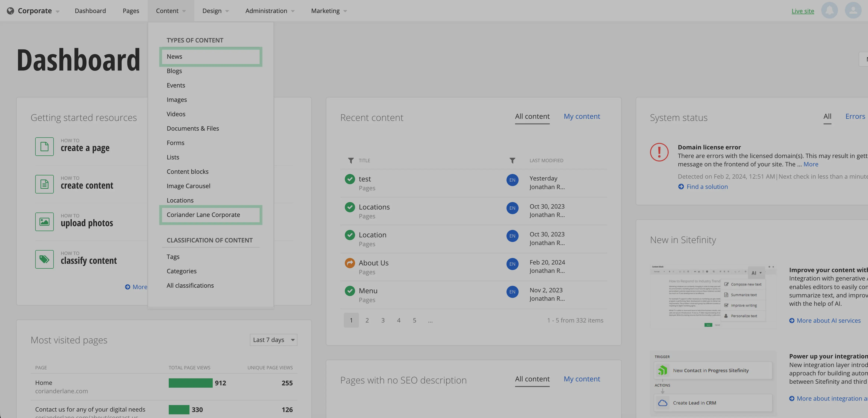Click the domain license error warning icon
The width and height of the screenshot is (868, 418).
(659, 152)
